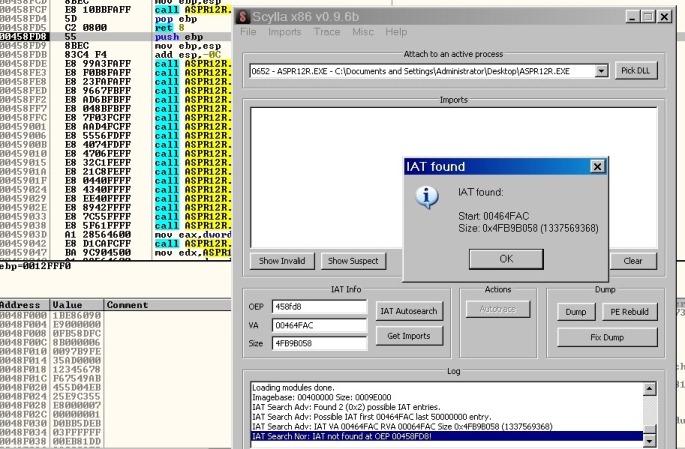
Task: Select disassembly row at address 0045903D
Action: coord(116,235)
